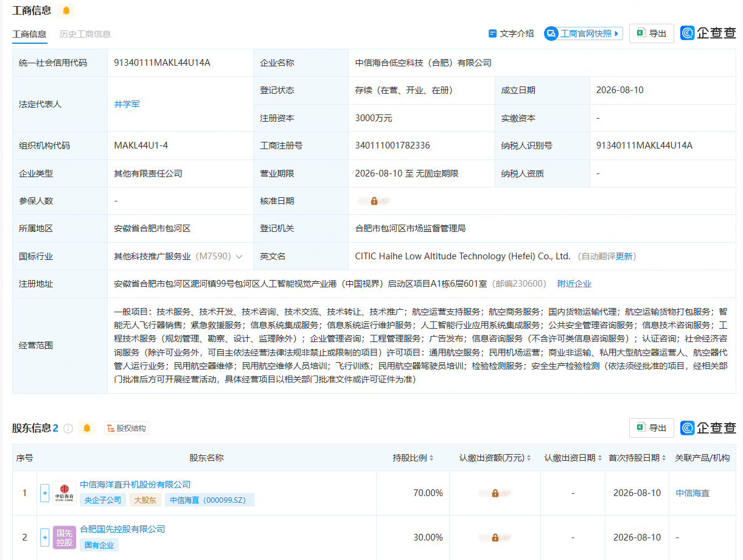Screen dimensions: 743x560
Task: Click 附近企业 nearby companies link
Action: (x=574, y=284)
